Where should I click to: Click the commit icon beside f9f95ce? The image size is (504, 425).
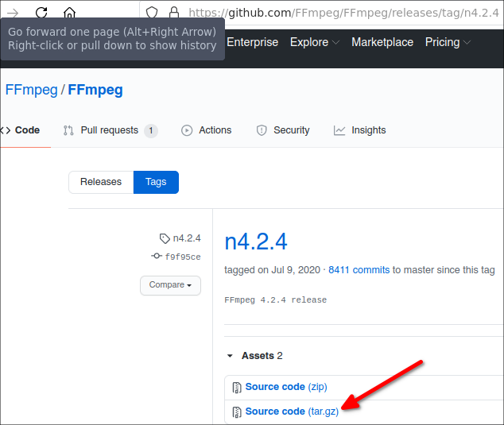[157, 256]
